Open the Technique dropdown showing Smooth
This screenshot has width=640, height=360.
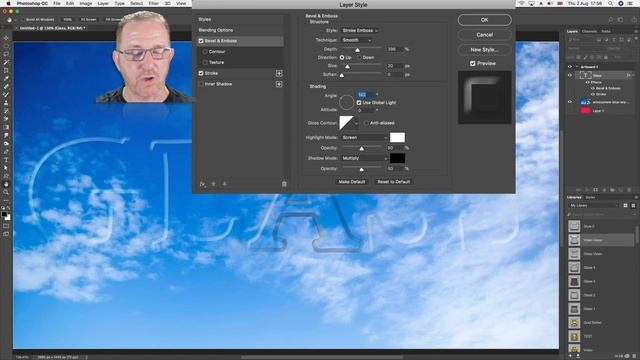point(356,40)
